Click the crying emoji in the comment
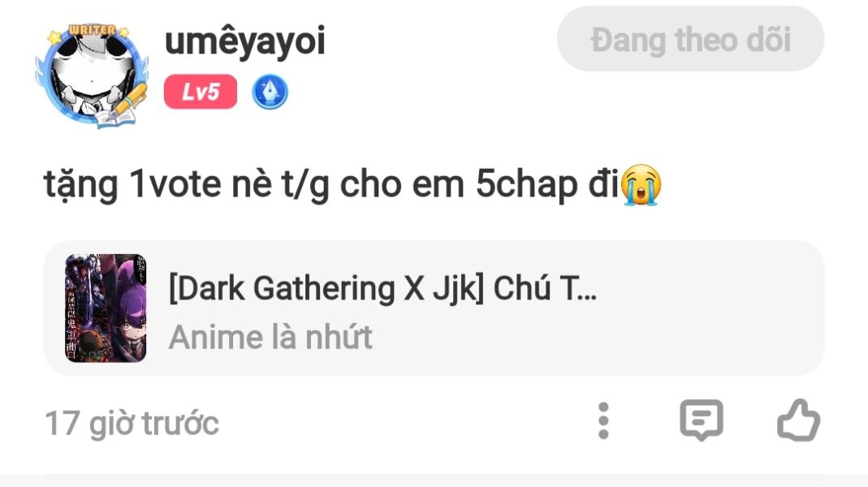 point(641,185)
